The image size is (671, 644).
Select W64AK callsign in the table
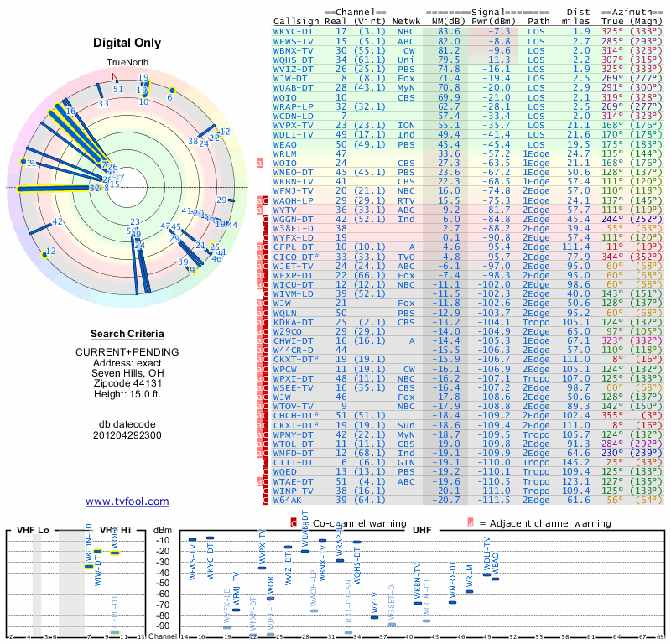pyautogui.click(x=288, y=501)
